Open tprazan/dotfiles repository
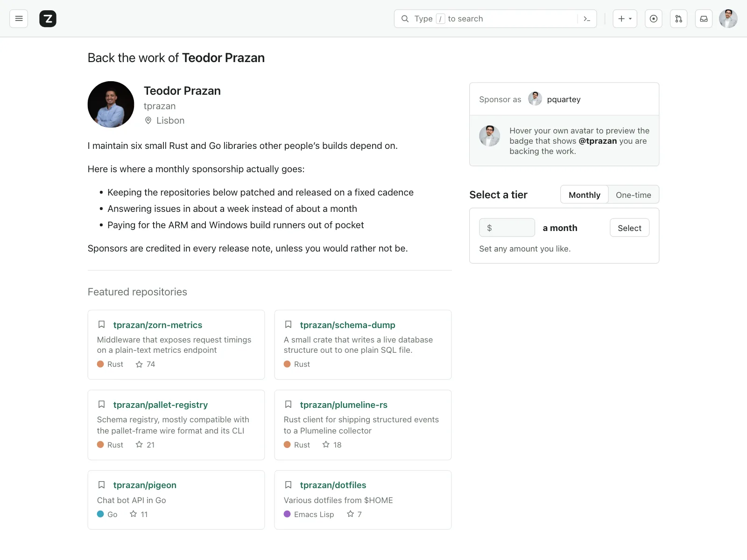747x560 pixels. 333,485
